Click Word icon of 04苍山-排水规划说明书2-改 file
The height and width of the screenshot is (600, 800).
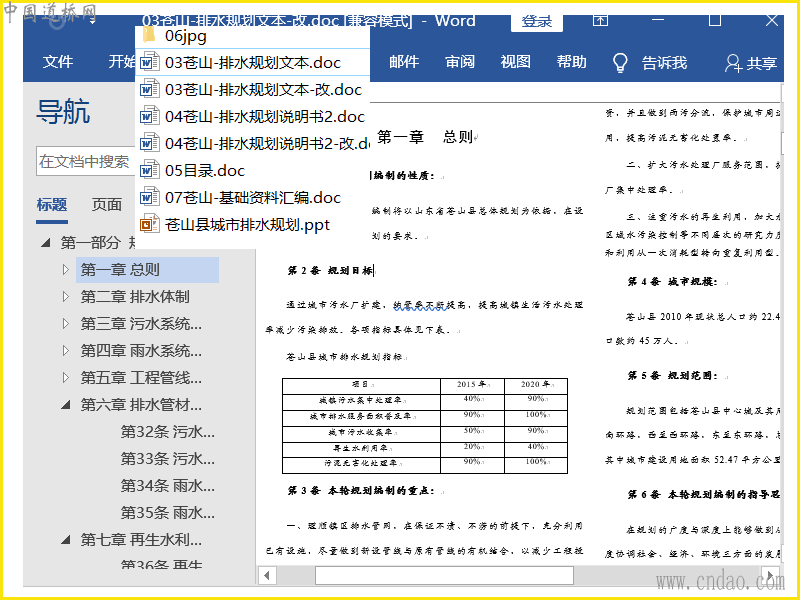[149, 143]
